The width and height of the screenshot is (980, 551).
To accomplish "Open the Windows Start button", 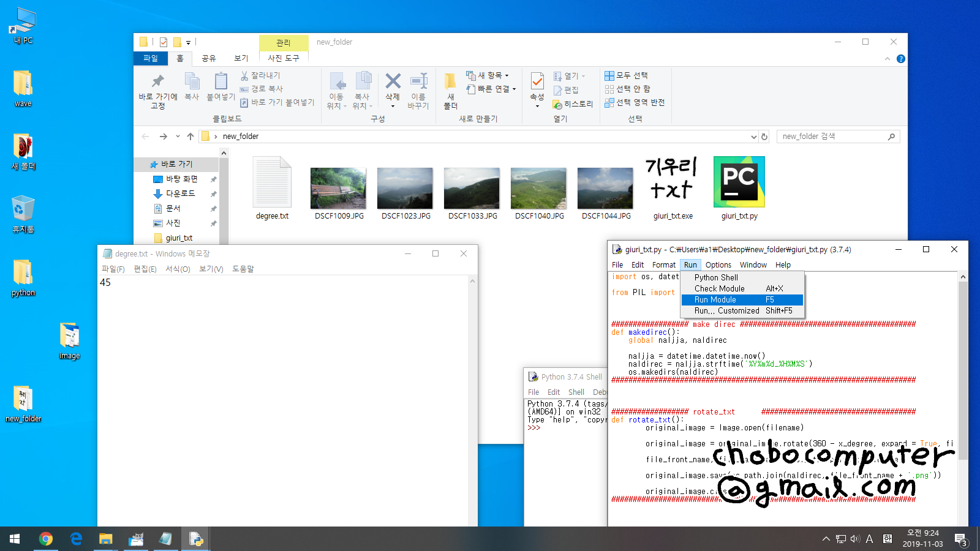I will [15, 539].
